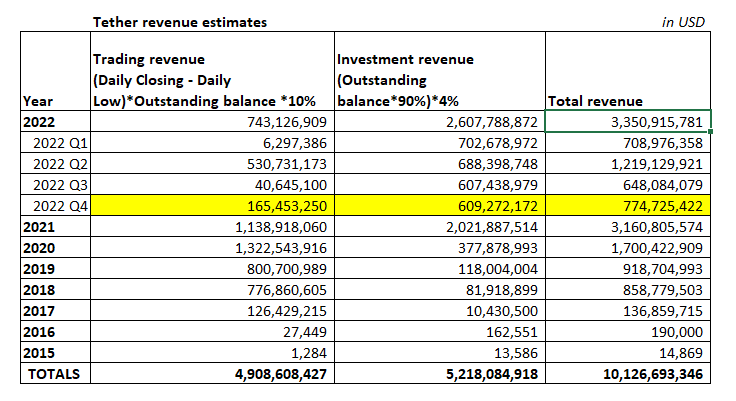Select highlighted cell 609,272,172
Image resolution: width=736 pixels, height=401 pixels.
coord(440,205)
